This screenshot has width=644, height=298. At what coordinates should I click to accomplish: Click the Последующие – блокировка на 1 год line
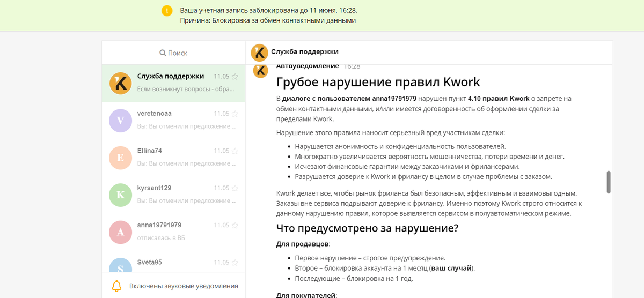pos(354,278)
